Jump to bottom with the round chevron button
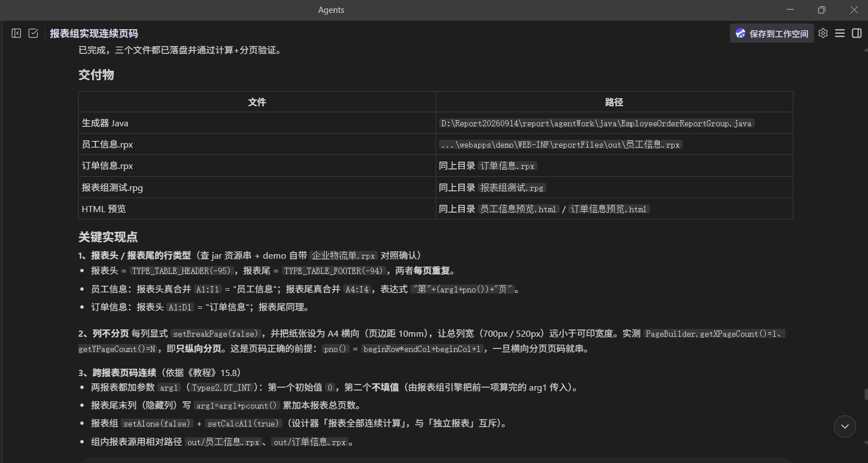This screenshot has width=868, height=463. coord(845,427)
